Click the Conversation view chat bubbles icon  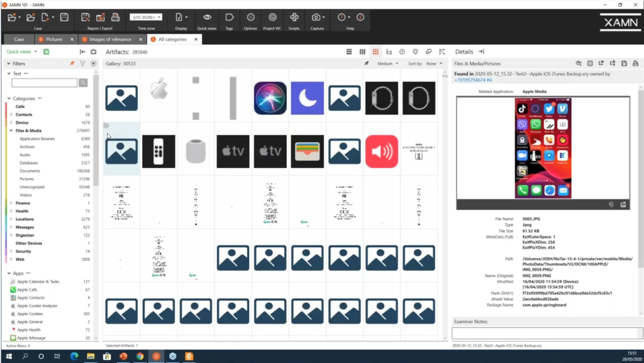click(x=428, y=52)
